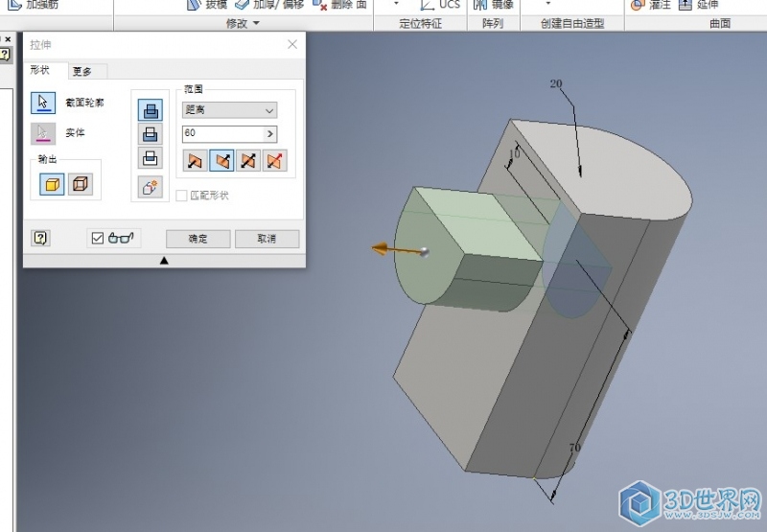Select extrude direction 2 toggle
The height and width of the screenshot is (532, 767).
[x=221, y=160]
